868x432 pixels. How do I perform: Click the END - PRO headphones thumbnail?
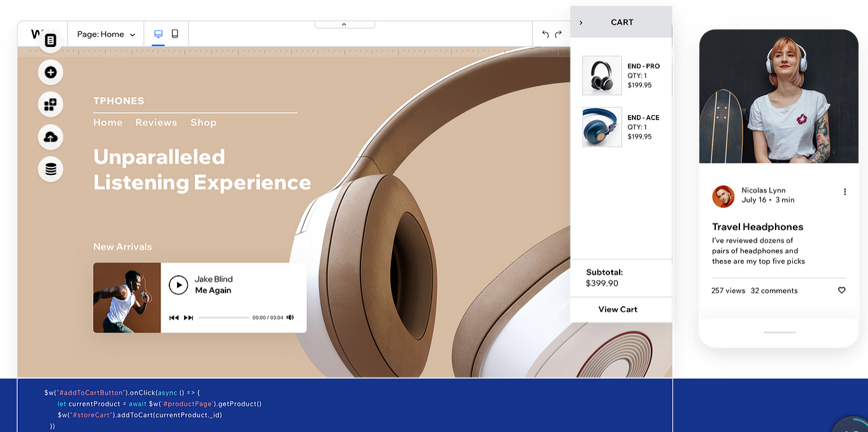pyautogui.click(x=602, y=76)
